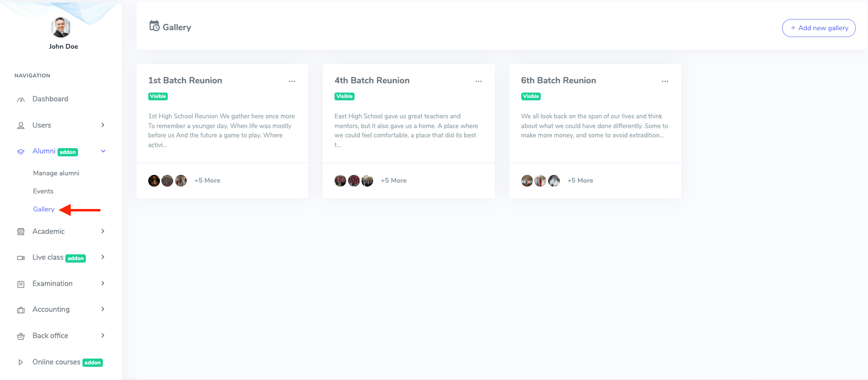Image resolution: width=868 pixels, height=380 pixels.
Task: Click the Dashboard speedometer icon
Action: click(x=21, y=99)
